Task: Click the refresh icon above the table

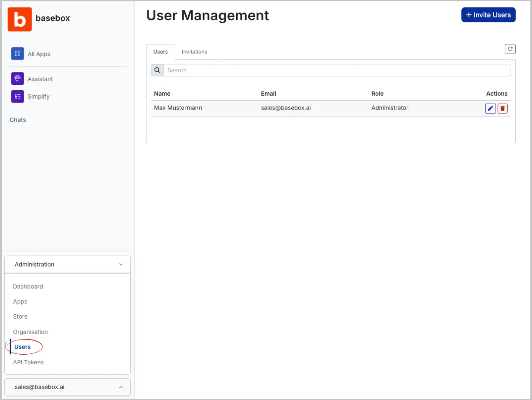Action: click(x=510, y=49)
